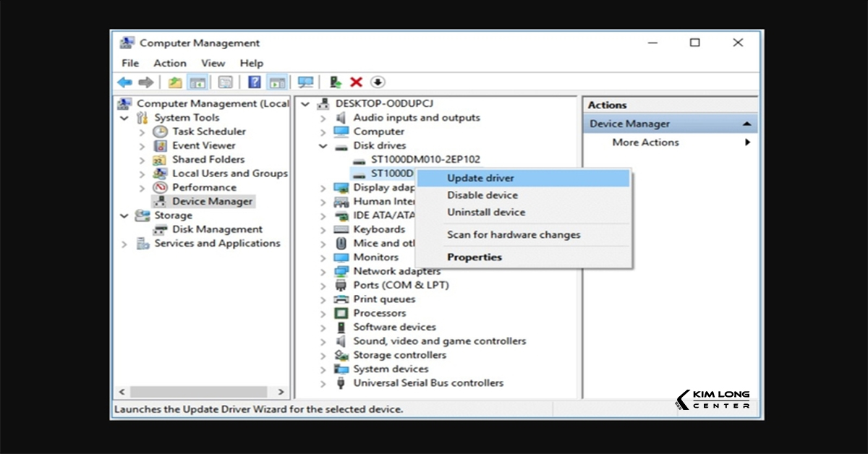Screen dimensions: 868x454
Task: Click Scan for hardware changes monitor icon
Action: coord(305,82)
